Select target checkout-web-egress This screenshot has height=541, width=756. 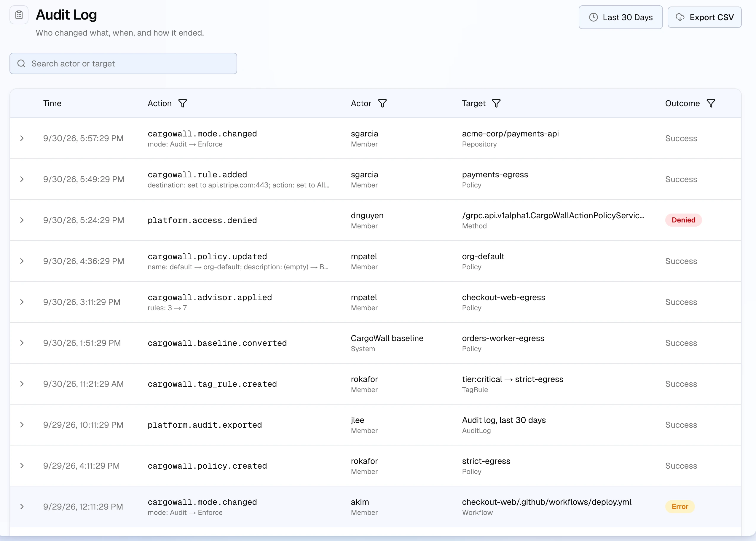pos(503,297)
